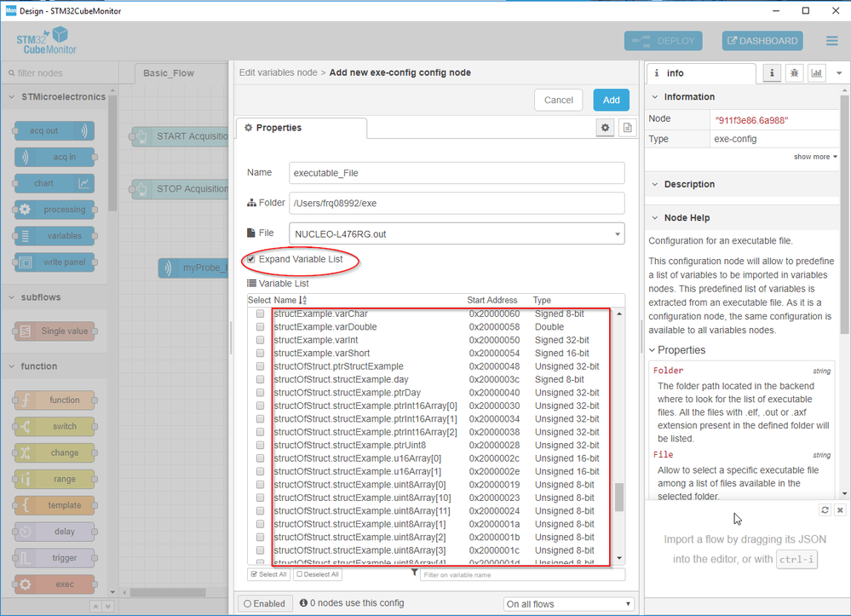Open node settings gear icon in Properties
The height and width of the screenshot is (616, 851).
(605, 128)
